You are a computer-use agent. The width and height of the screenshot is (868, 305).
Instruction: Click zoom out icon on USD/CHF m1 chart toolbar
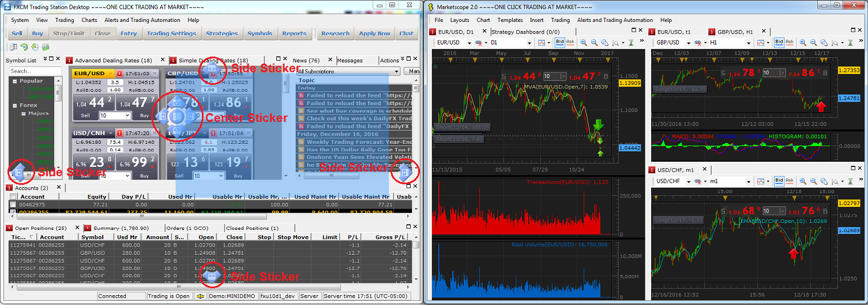tap(814, 181)
